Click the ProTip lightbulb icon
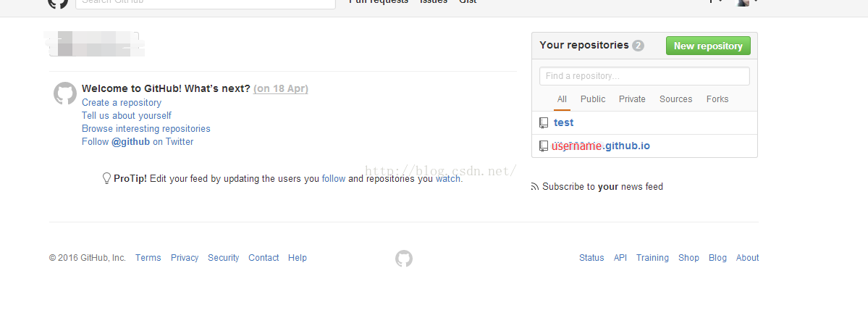 (107, 178)
